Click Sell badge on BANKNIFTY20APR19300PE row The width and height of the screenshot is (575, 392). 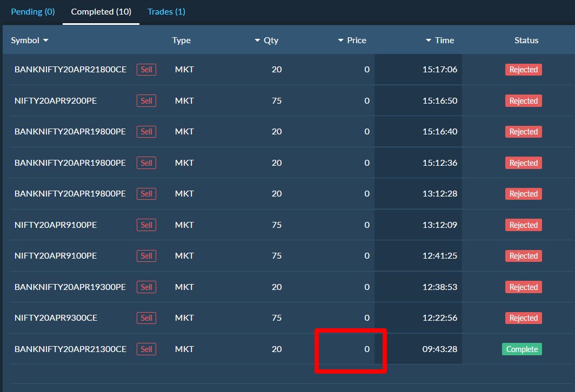click(x=146, y=287)
